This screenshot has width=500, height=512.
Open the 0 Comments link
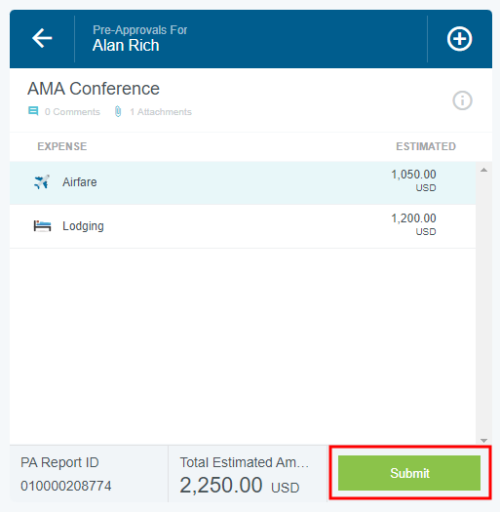coord(72,112)
